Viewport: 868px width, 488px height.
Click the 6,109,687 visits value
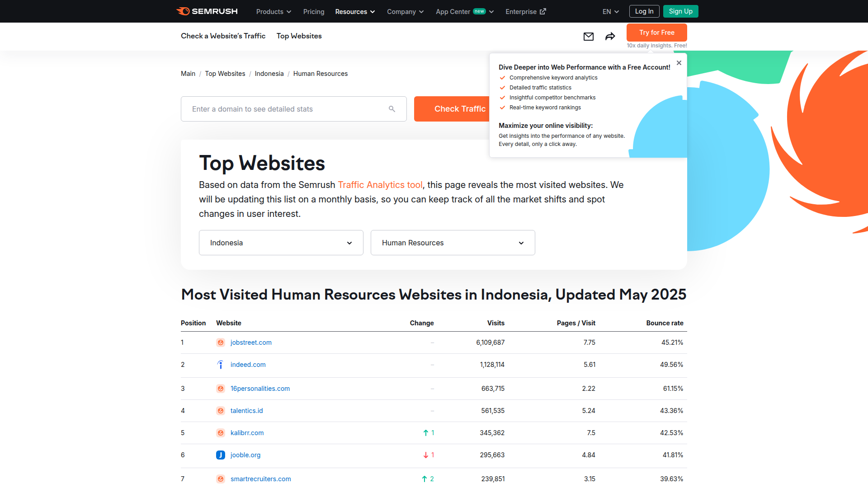[x=491, y=343]
